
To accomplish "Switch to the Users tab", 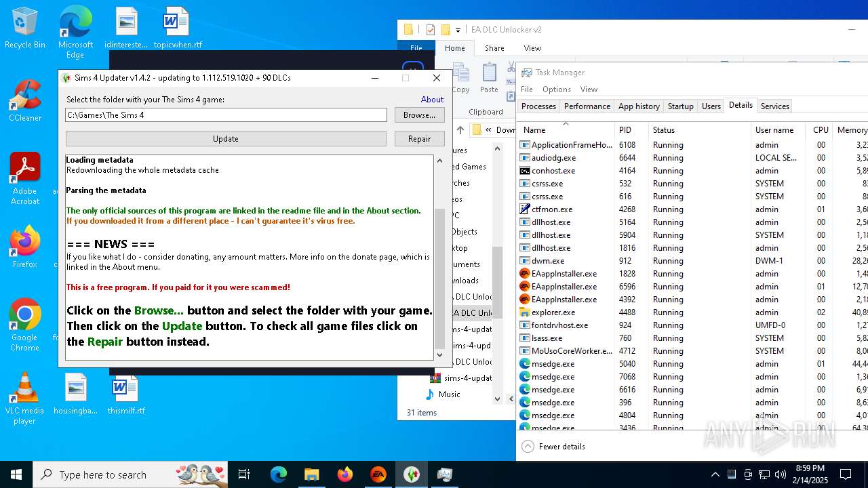I will tap(711, 106).
